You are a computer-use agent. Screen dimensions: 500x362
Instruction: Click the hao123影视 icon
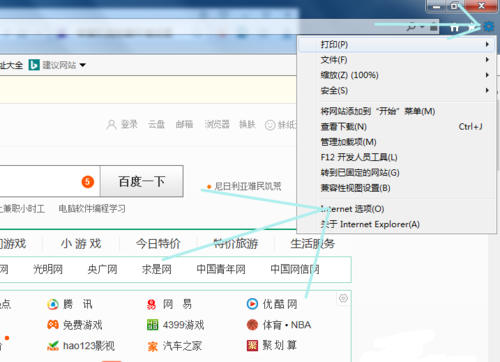[53, 346]
